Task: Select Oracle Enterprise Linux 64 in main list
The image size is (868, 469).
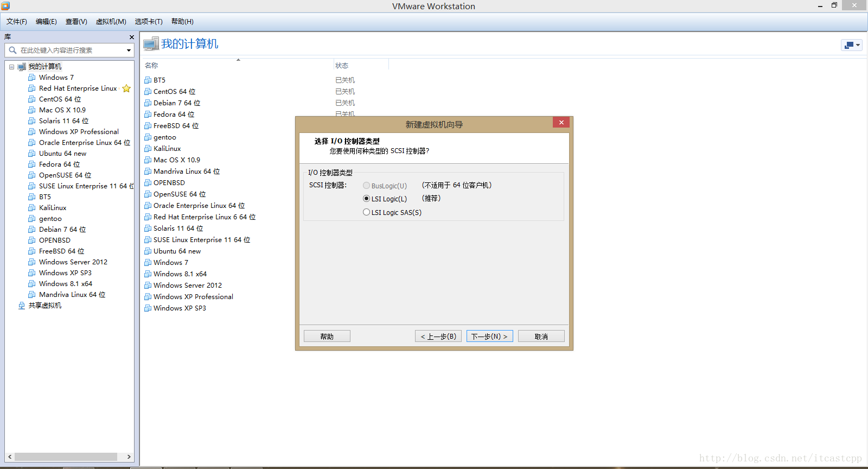Action: pos(199,206)
